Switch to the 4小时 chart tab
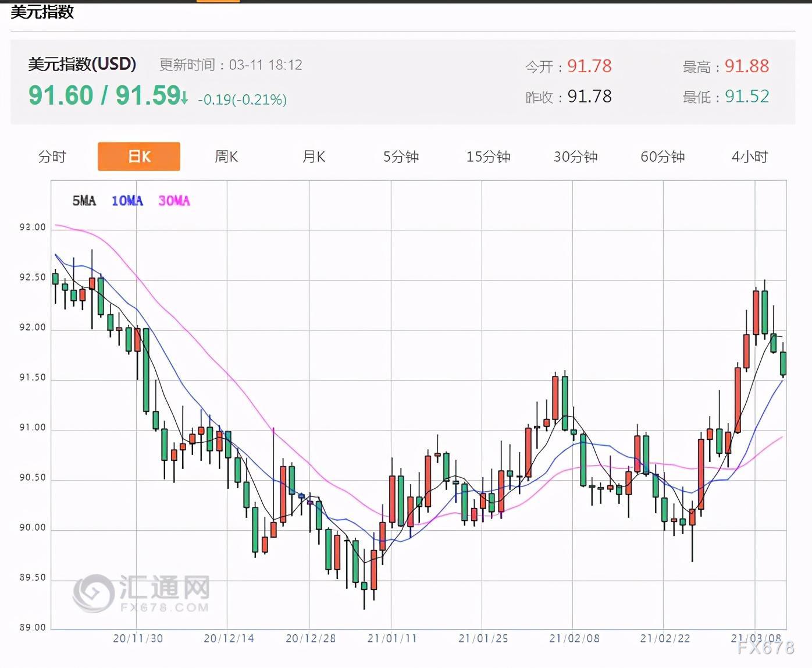Viewport: 812px width, 668px height. (750, 157)
